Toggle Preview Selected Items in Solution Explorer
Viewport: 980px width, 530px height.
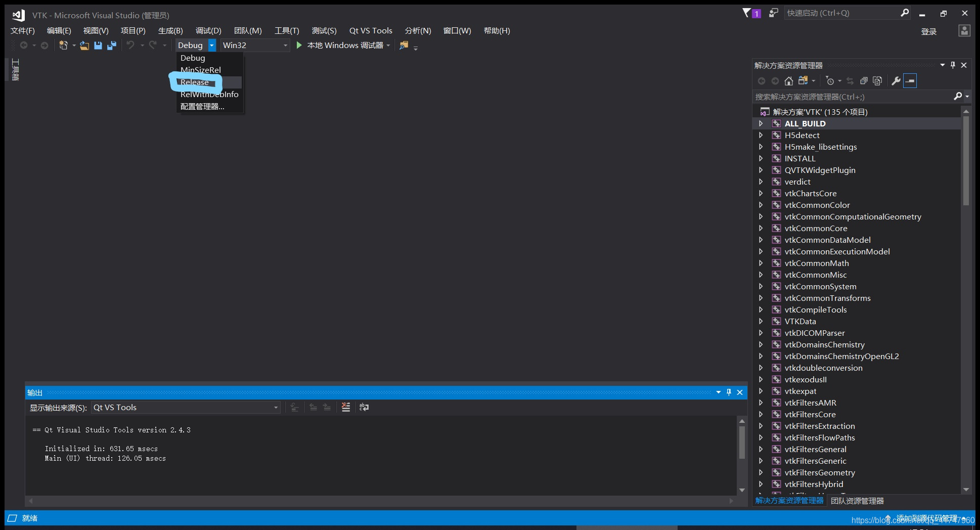[877, 80]
